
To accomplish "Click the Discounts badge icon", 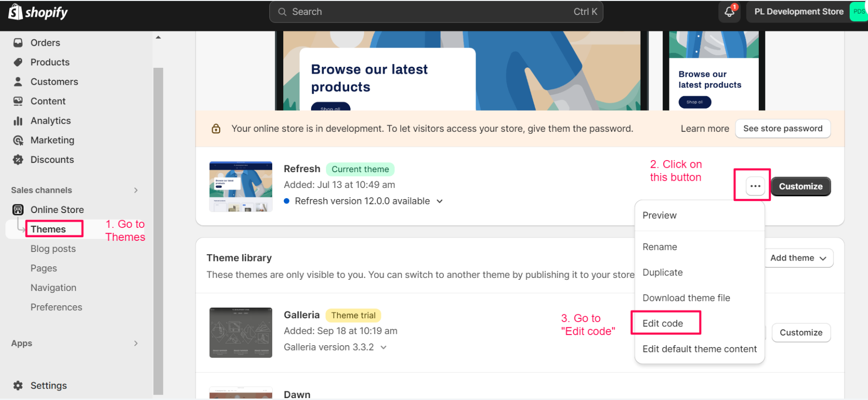I will point(18,160).
